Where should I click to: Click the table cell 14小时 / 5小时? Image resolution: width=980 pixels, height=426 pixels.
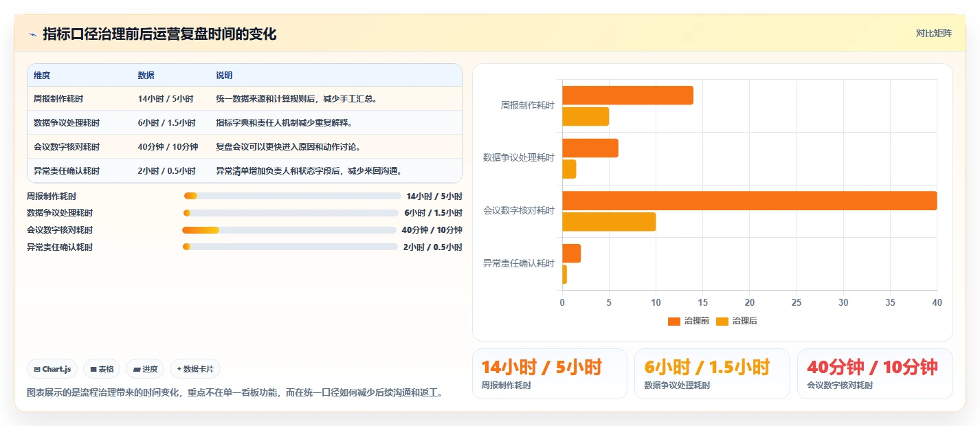pyautogui.click(x=166, y=99)
